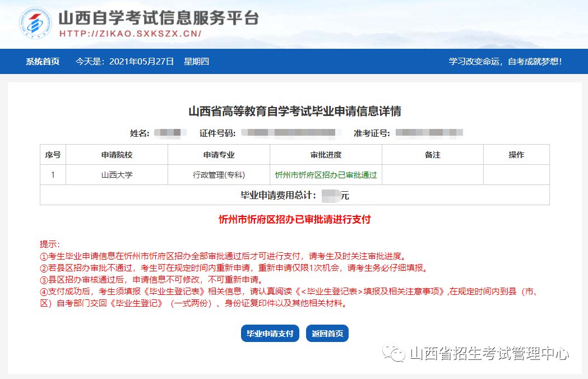The height and width of the screenshot is (379, 588).
Task: Select the 操作 column header
Action: coord(516,155)
